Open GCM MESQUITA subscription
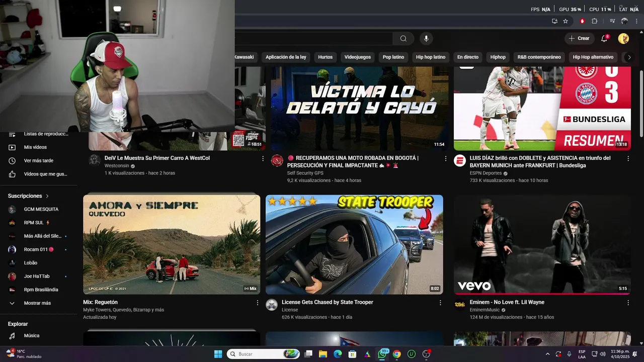The image size is (644, 362). click(x=38, y=209)
